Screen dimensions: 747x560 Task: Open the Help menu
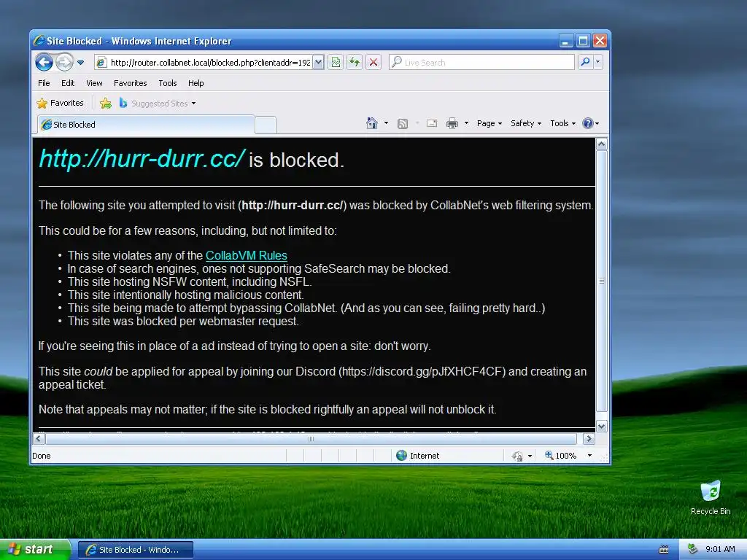[x=196, y=83]
